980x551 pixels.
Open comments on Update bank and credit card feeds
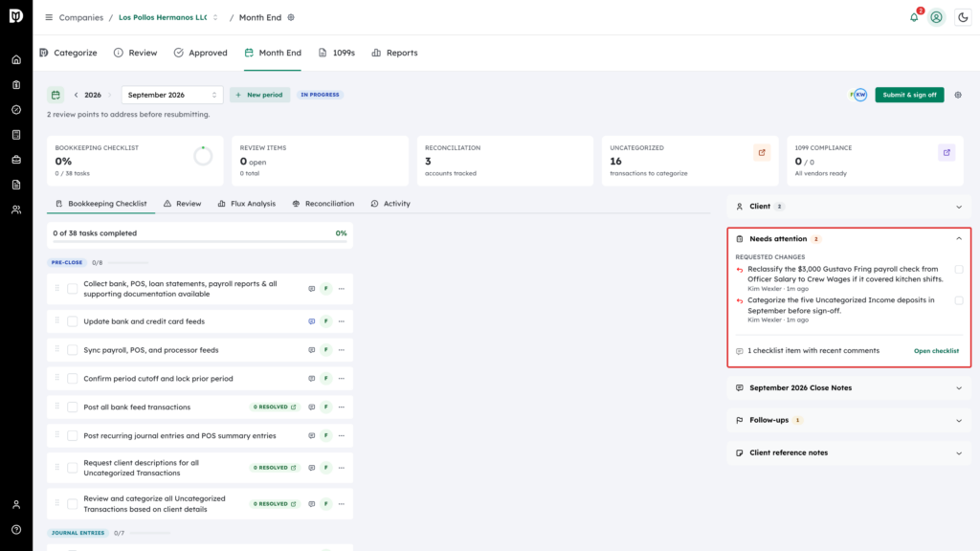point(311,321)
